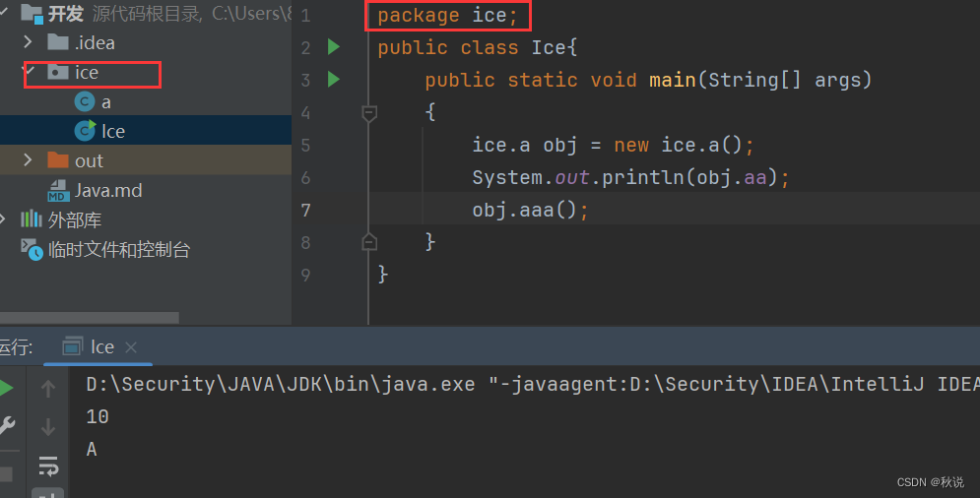Expand the .idea folder chevron
This screenshot has width=980, height=498.
[28, 42]
